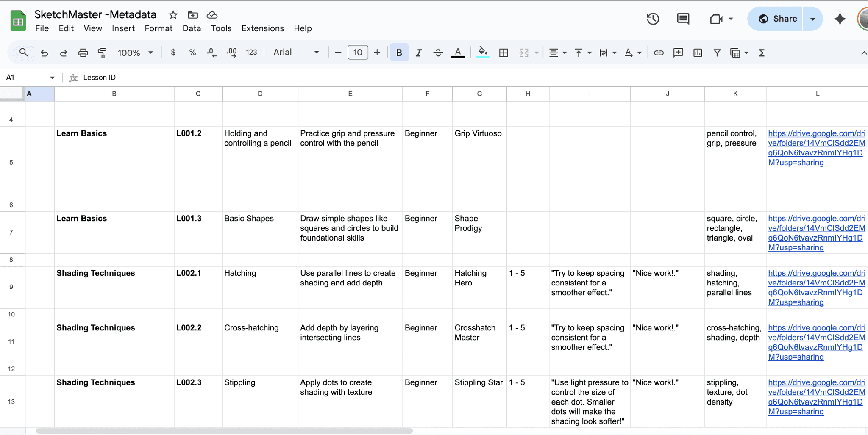Open Share options dropdown arrow
868x435 pixels.
[812, 19]
